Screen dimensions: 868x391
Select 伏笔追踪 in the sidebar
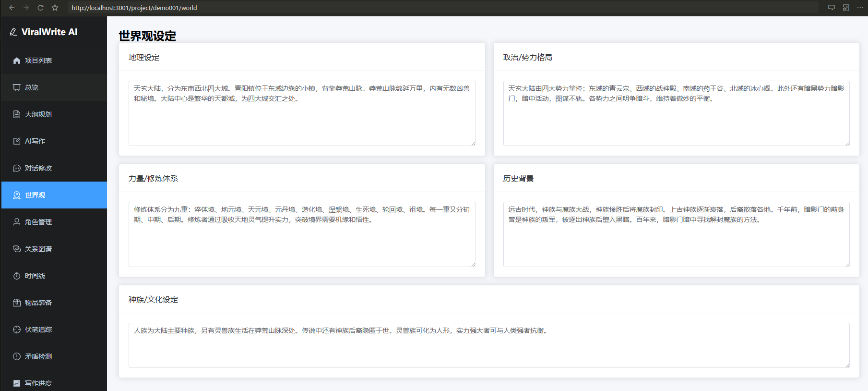coord(54,330)
